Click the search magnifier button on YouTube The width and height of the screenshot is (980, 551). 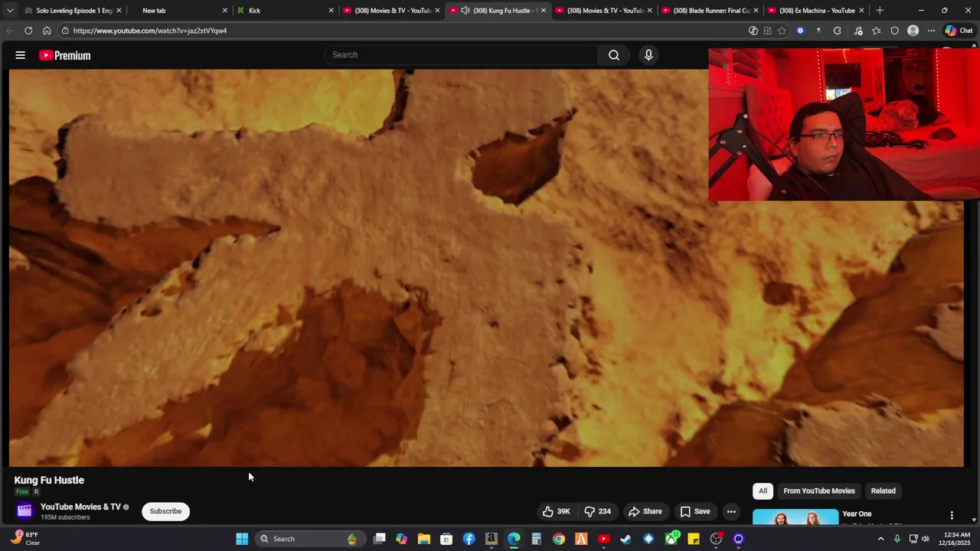click(614, 55)
